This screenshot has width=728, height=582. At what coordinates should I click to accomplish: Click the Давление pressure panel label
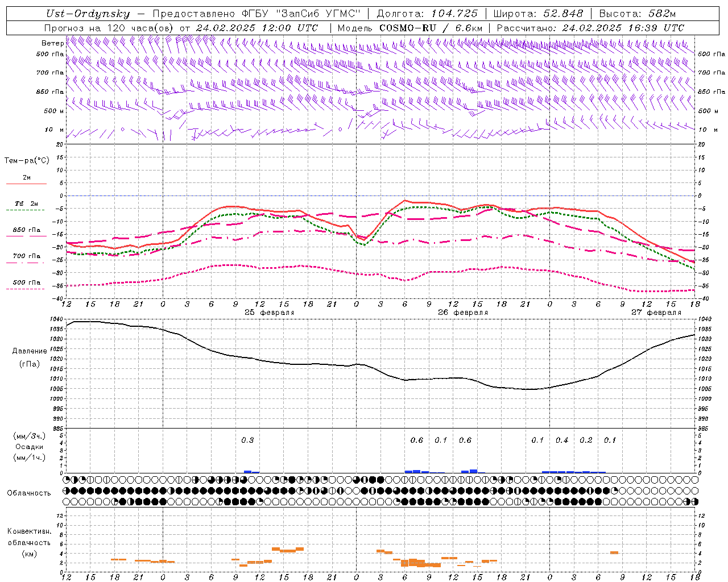pyautogui.click(x=30, y=351)
